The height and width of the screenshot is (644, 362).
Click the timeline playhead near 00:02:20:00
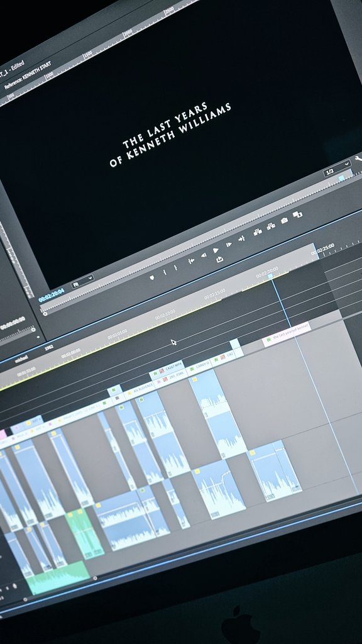[270, 277]
